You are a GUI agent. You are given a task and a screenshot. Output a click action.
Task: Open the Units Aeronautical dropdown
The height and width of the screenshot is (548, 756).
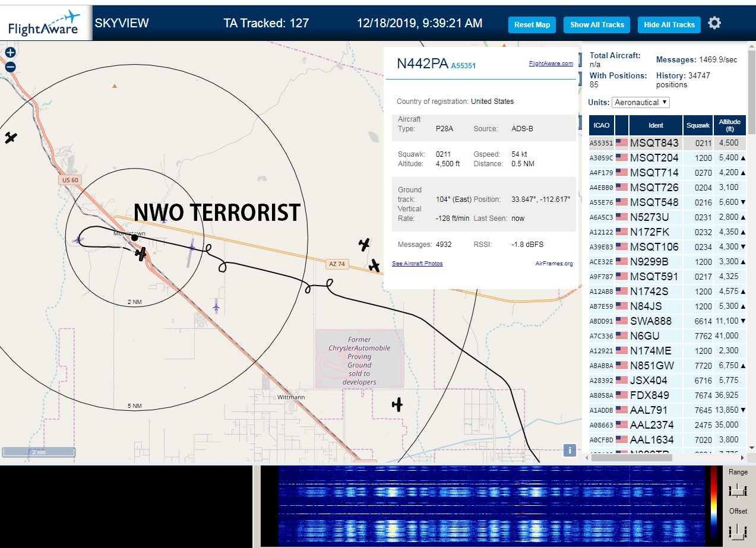point(641,102)
